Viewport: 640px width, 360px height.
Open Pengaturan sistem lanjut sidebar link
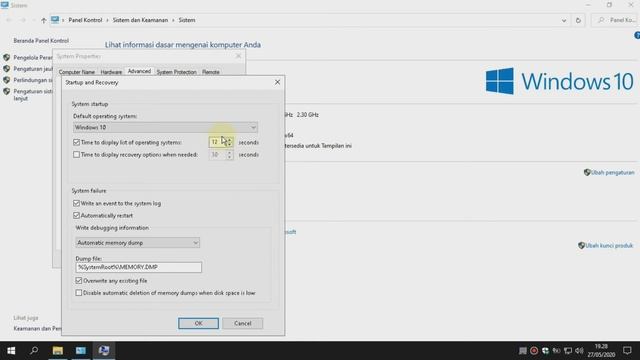point(33,95)
